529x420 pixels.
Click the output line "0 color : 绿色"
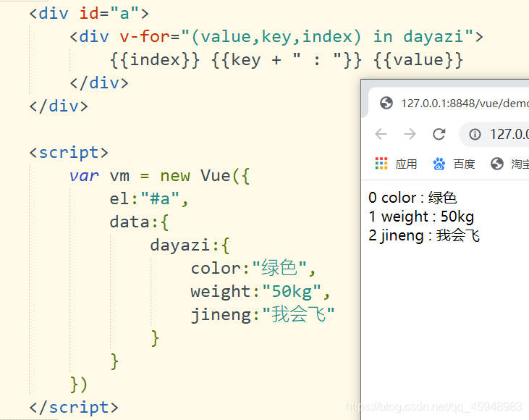pos(412,198)
